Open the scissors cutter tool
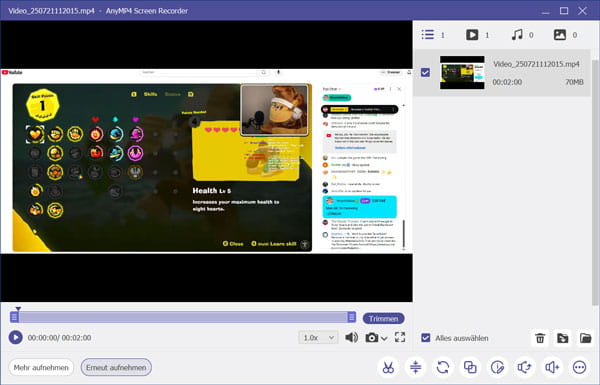The image size is (600, 385). tap(388, 367)
